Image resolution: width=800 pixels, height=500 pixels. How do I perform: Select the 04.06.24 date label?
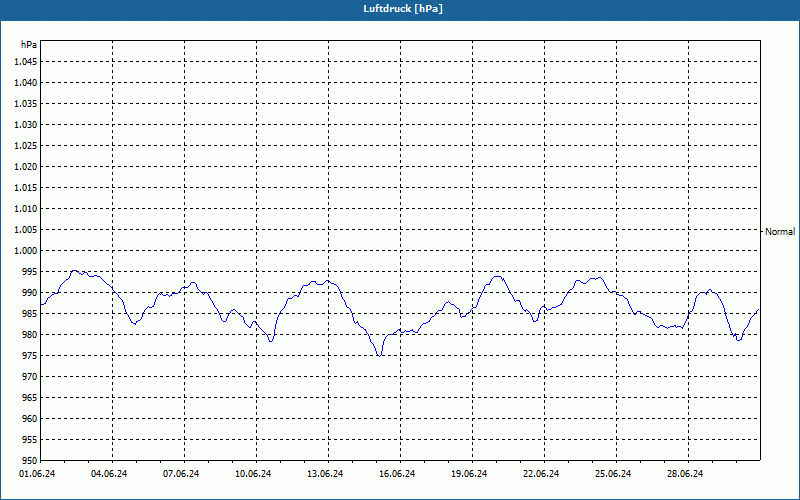(109, 474)
